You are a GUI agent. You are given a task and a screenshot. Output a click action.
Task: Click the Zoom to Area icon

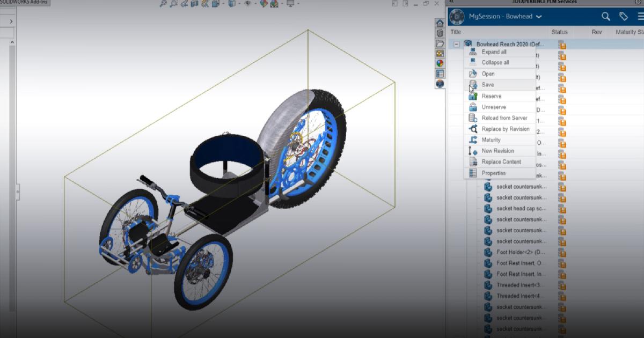tap(173, 3)
